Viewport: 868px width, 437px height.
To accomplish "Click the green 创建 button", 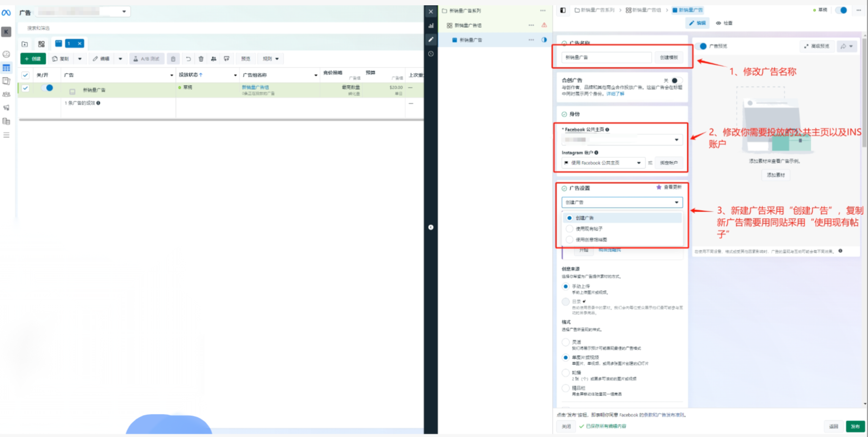I will tap(33, 59).
